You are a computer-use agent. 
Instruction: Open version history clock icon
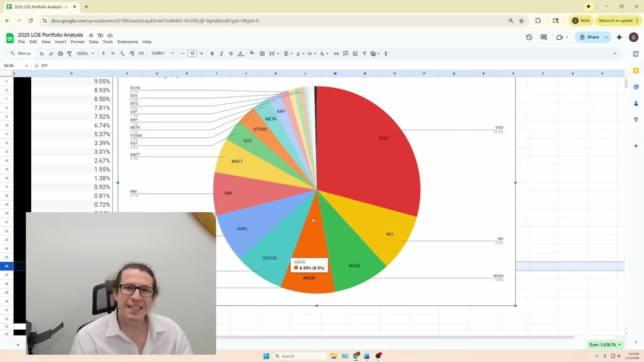pyautogui.click(x=529, y=37)
